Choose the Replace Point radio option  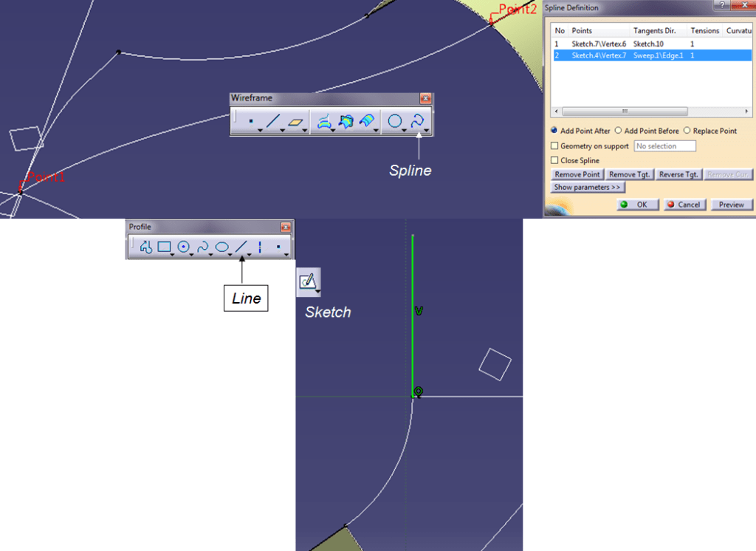click(687, 131)
